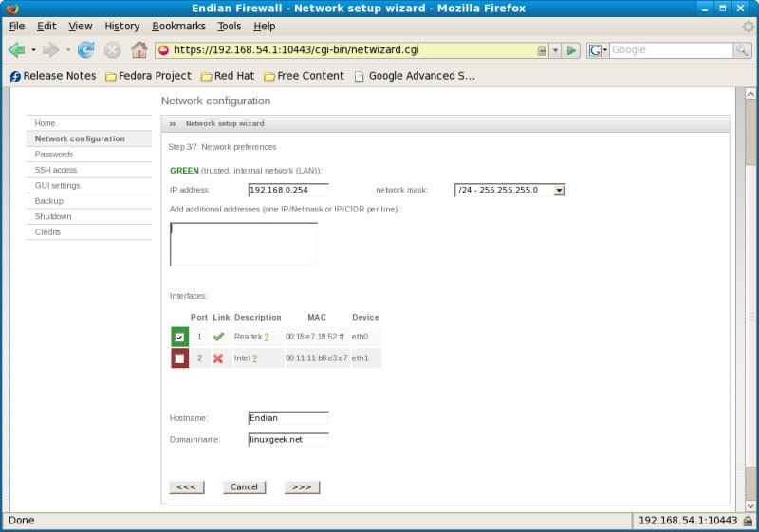Open Passwords in the sidebar
Image resolution: width=759 pixels, height=532 pixels.
pos(88,155)
